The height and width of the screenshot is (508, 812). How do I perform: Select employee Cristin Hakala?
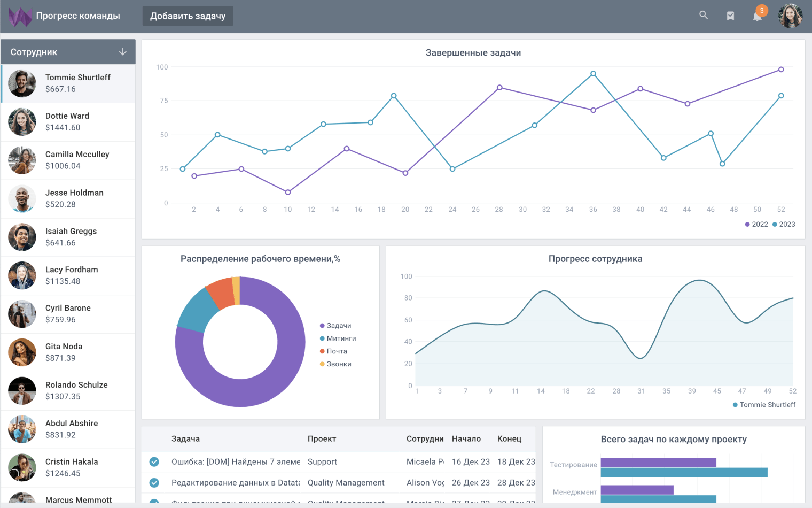pos(68,468)
